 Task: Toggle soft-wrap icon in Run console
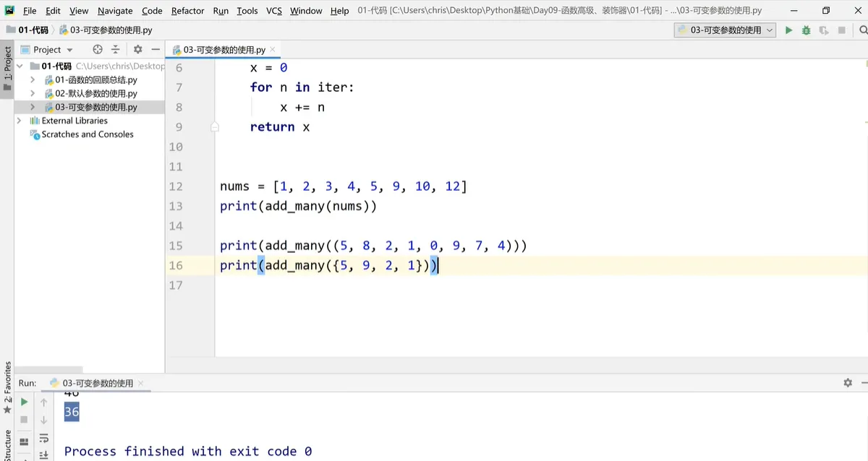click(43, 438)
